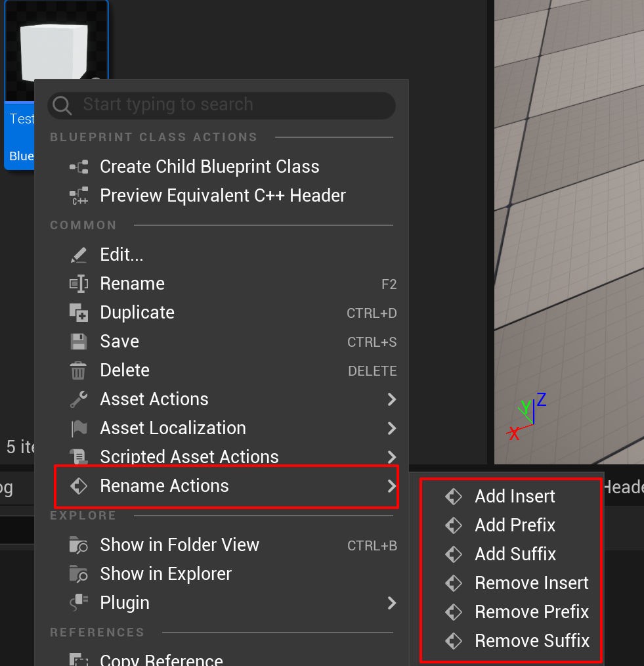Click the Asset Actions wrench icon
This screenshot has width=644, height=666.
click(79, 399)
